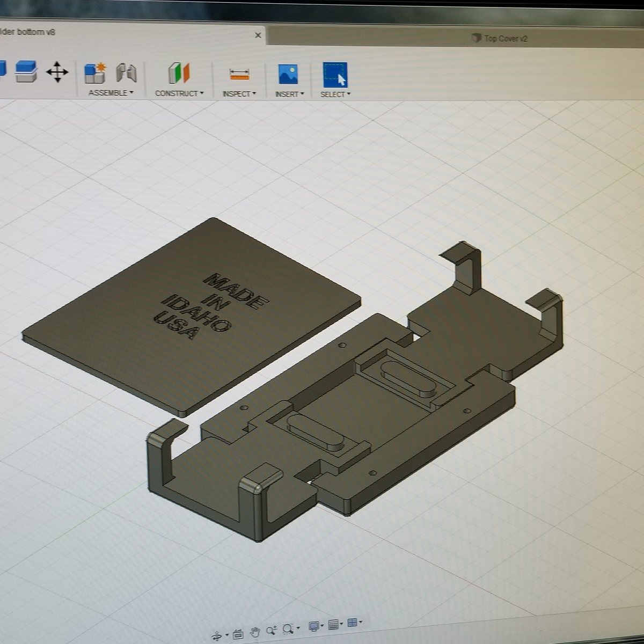Open the Display Settings monitor icon

(x=314, y=626)
